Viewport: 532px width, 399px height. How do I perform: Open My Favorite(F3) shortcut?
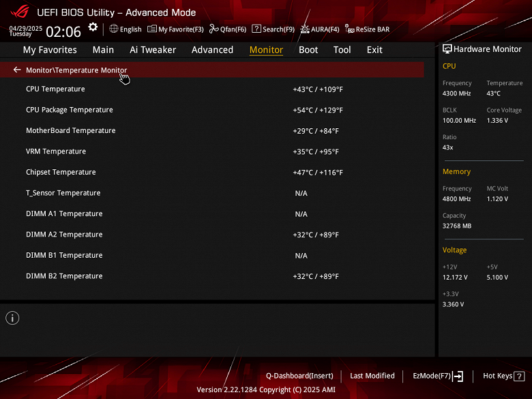pyautogui.click(x=176, y=29)
